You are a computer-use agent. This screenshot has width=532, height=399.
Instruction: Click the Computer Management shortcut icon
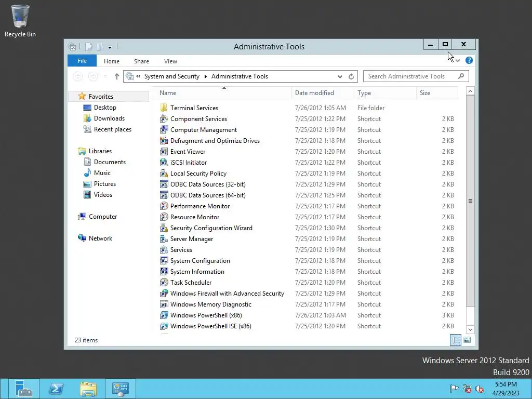coord(164,129)
